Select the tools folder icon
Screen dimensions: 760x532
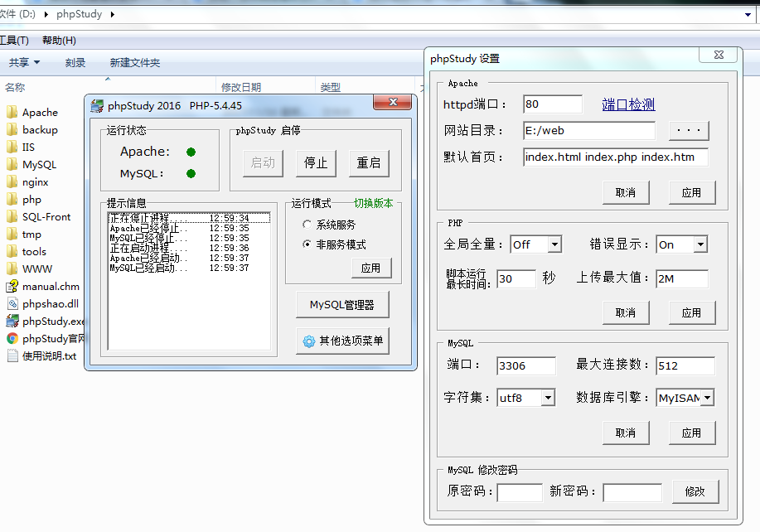[x=12, y=252]
